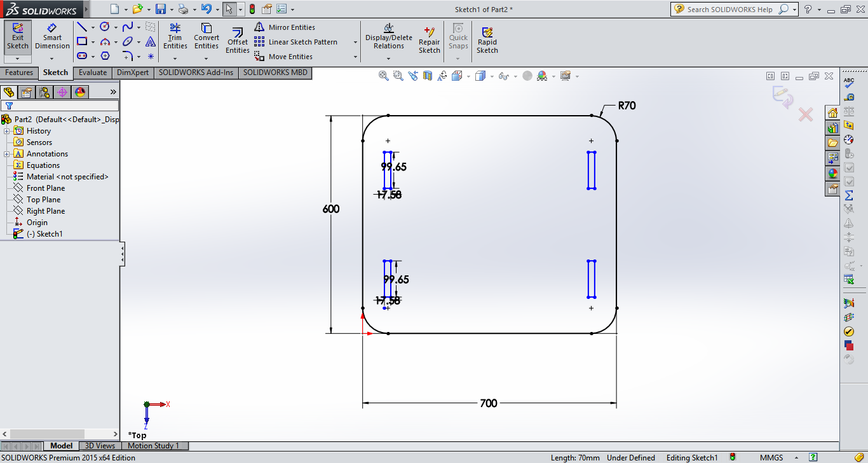This screenshot has width=868, height=463.
Task: Click Section View icon
Action: tap(428, 76)
